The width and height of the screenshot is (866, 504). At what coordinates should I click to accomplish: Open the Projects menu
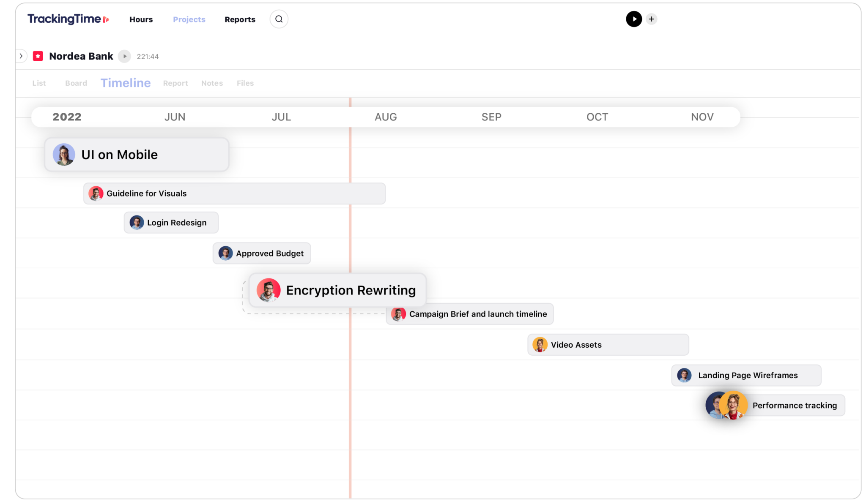click(189, 19)
